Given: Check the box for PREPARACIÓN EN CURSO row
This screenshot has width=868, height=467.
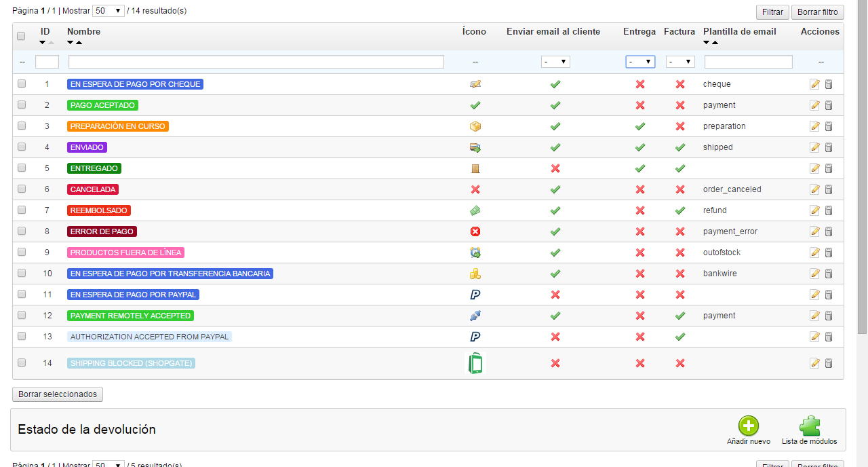Looking at the screenshot, I should [22, 126].
